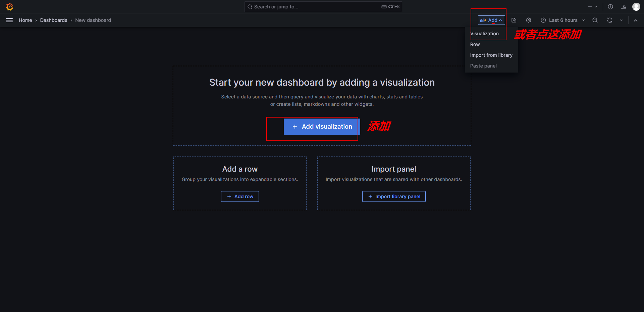Image resolution: width=644 pixels, height=312 pixels.
Task: Open the plus new-item menu in top bar
Action: [592, 7]
